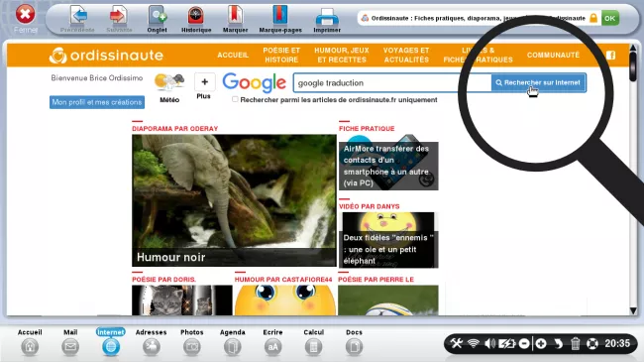Open the AirMore fiche pratique article
The height and width of the screenshot is (362, 644).
388,163
